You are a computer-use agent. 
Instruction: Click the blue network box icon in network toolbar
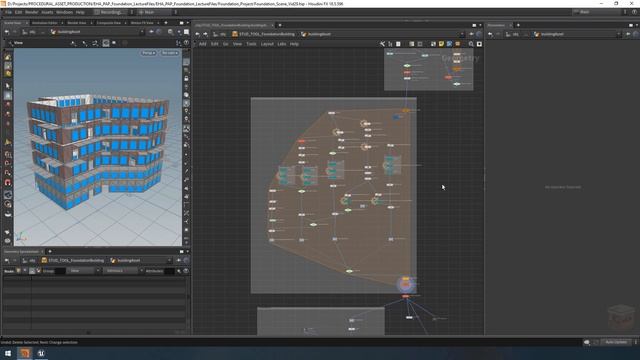(x=449, y=44)
